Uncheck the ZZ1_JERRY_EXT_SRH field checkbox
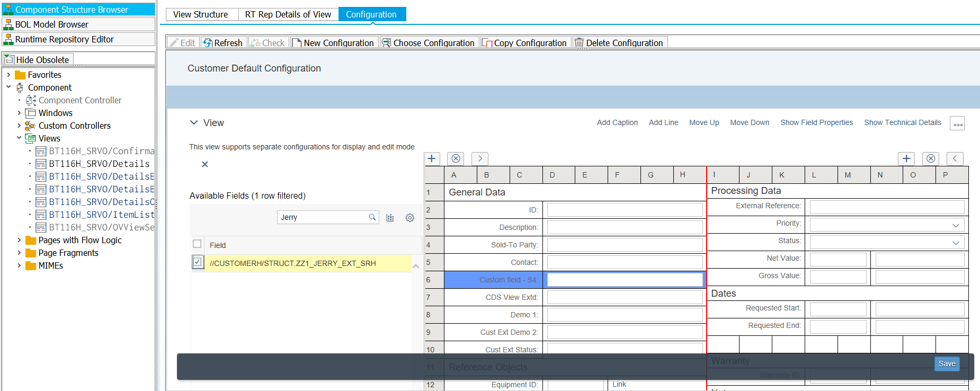980x391 pixels. point(197,262)
